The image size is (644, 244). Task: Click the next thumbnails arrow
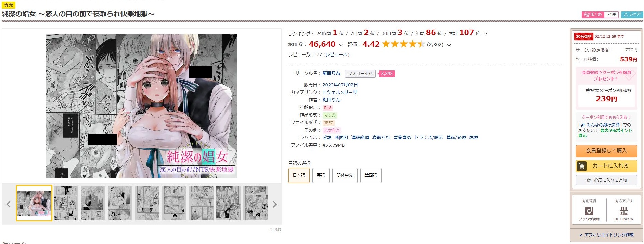click(274, 204)
